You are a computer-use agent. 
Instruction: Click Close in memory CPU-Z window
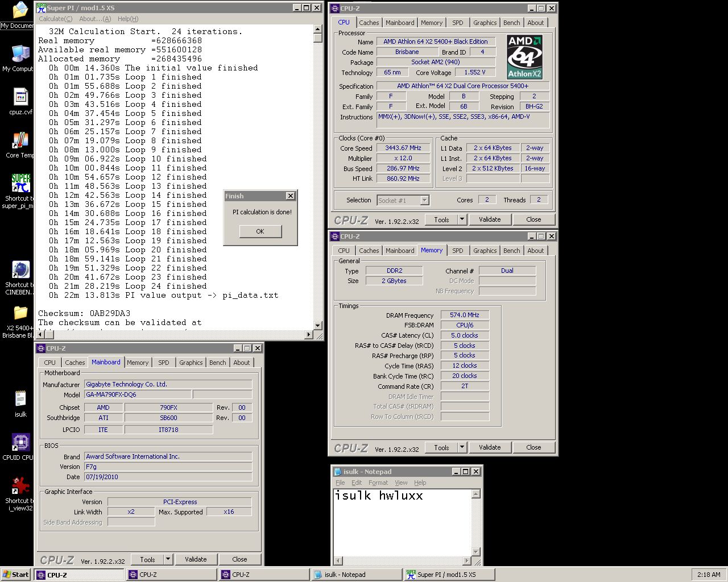pyautogui.click(x=533, y=447)
